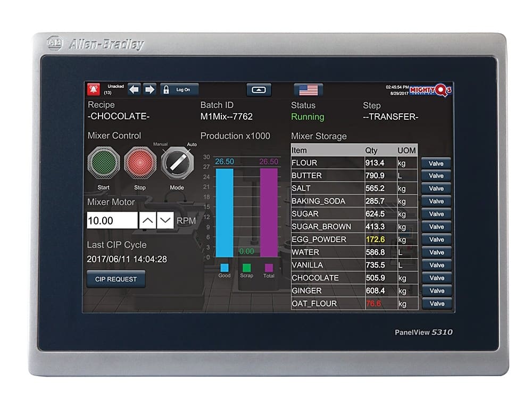
Task: Open the Valve for EGG_POWDER
Action: [436, 239]
